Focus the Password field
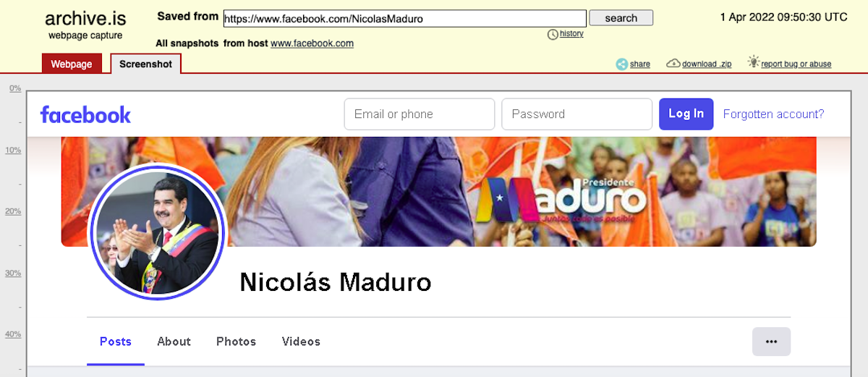Viewport: 868px width, 377px height. (577, 114)
